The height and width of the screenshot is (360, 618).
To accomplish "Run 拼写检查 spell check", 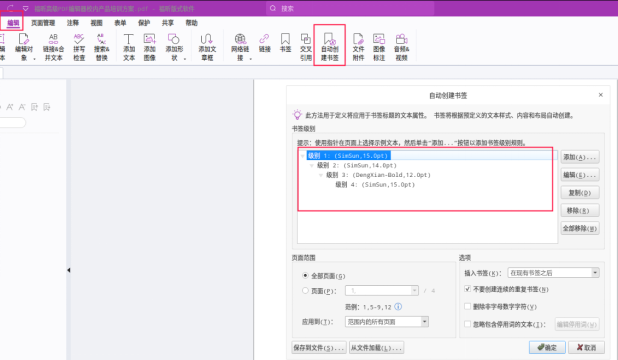I will (x=79, y=47).
